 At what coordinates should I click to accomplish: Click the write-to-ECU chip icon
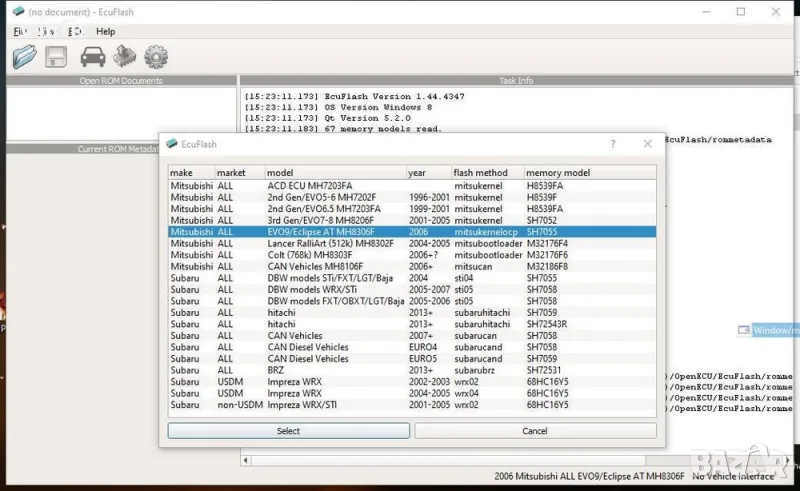pos(124,57)
